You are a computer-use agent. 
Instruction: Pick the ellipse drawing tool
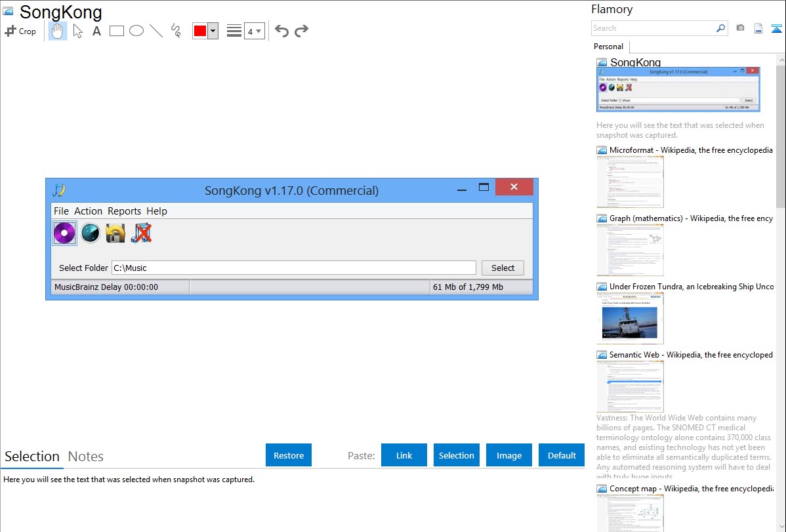pos(136,31)
